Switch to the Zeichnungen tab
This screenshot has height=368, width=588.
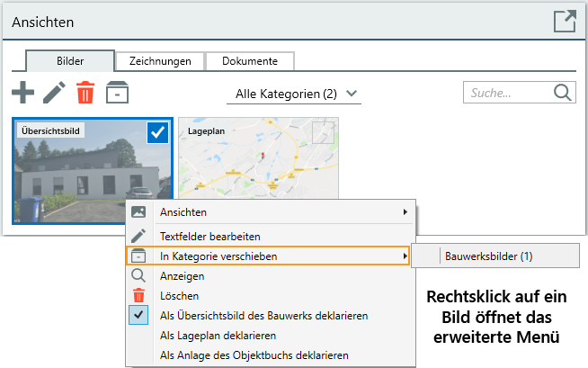click(x=160, y=61)
